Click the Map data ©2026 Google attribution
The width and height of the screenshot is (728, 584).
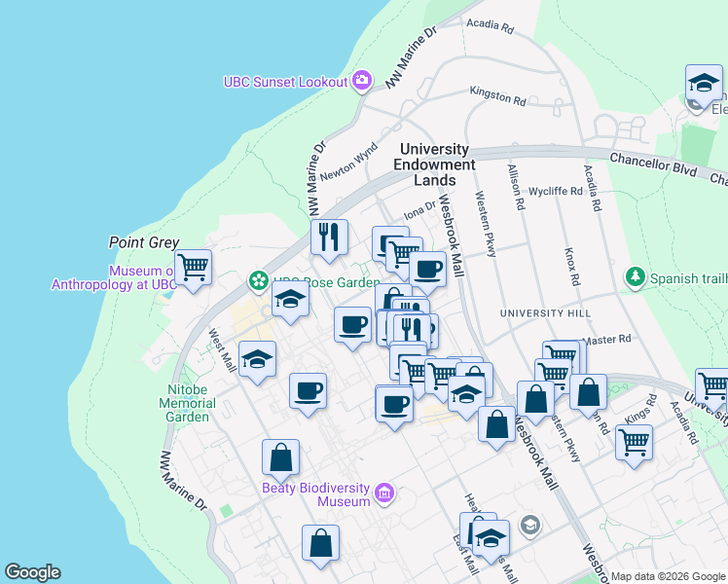(x=668, y=576)
